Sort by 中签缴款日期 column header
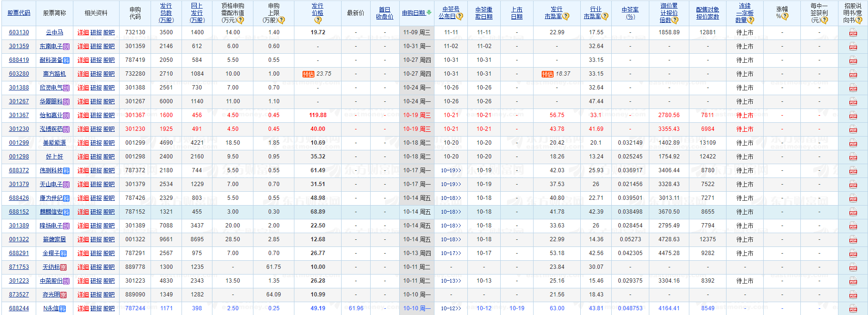This screenshot has width=868, height=315. pos(484,13)
